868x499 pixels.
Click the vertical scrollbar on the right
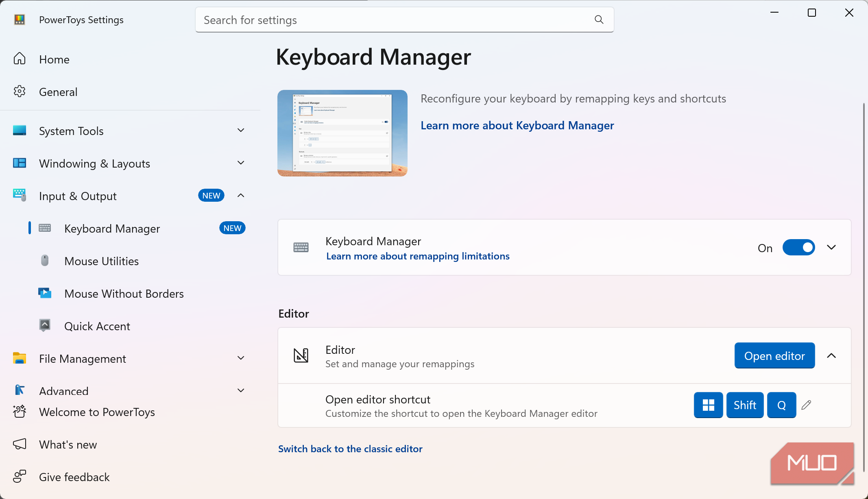click(864, 287)
